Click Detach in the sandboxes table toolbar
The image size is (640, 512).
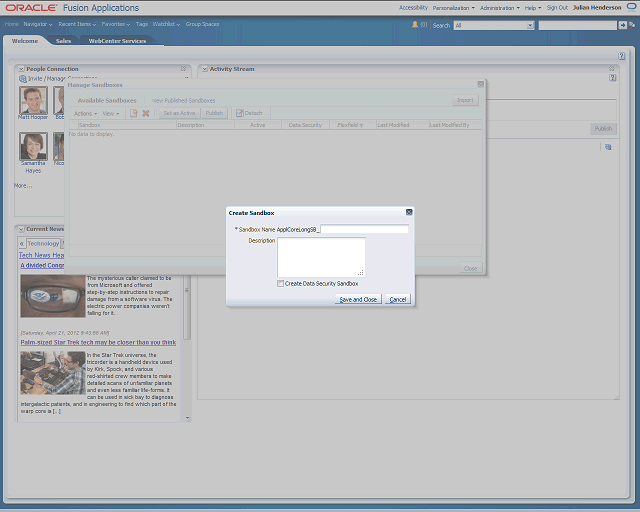point(249,113)
